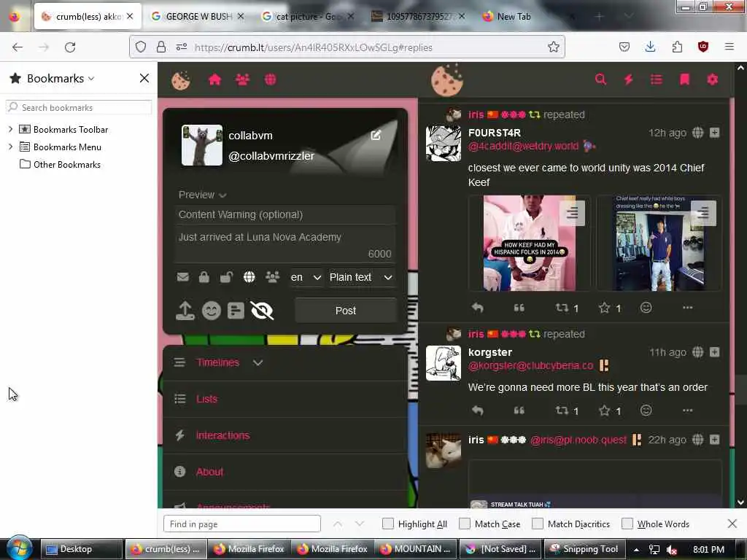The height and width of the screenshot is (560, 747).
Task: Open more options on F0URST4R post
Action: [687, 308]
